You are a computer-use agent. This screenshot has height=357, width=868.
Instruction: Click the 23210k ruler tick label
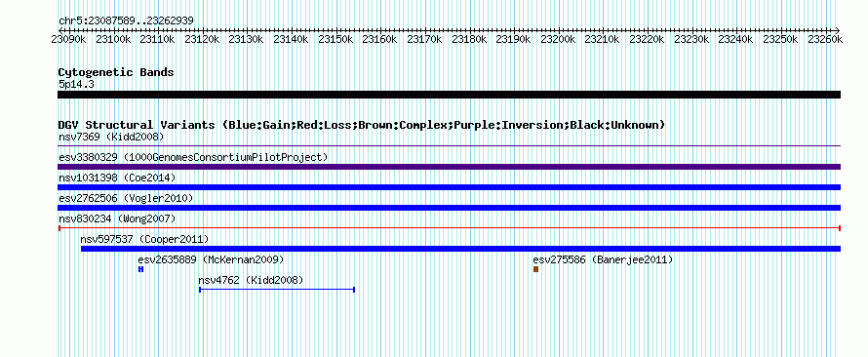(602, 39)
